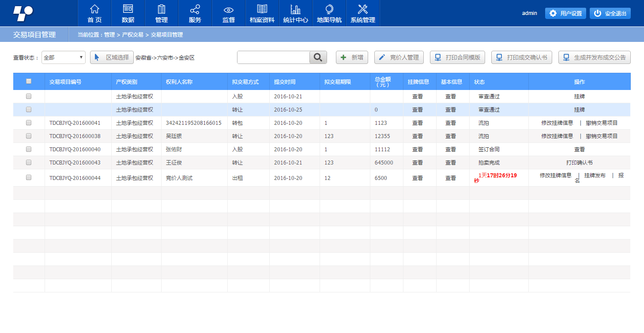Click 撤销交易项目 for TDCBJYQ-201600038
Screen dimensions: 644x333
[x=602, y=136]
